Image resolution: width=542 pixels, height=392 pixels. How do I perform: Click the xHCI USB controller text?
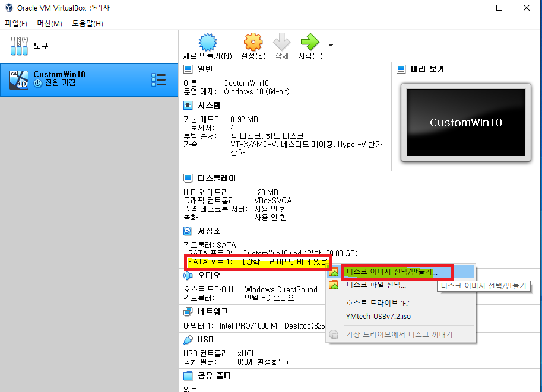(245, 353)
